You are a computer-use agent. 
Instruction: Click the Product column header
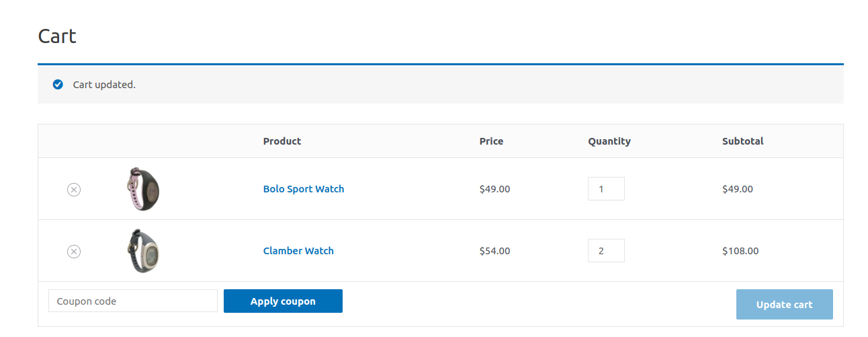click(282, 141)
